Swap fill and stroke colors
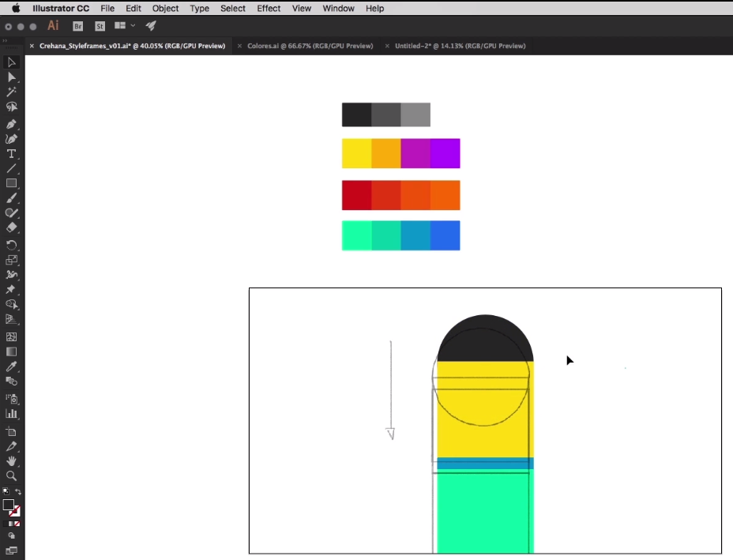 19,490
